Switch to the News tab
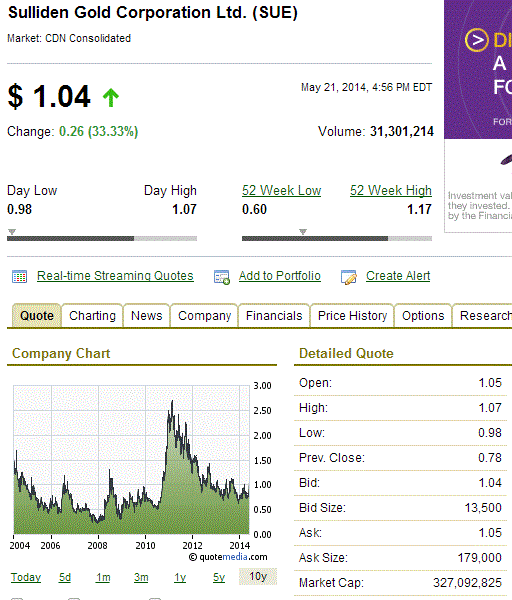The image size is (512, 600). 147,316
